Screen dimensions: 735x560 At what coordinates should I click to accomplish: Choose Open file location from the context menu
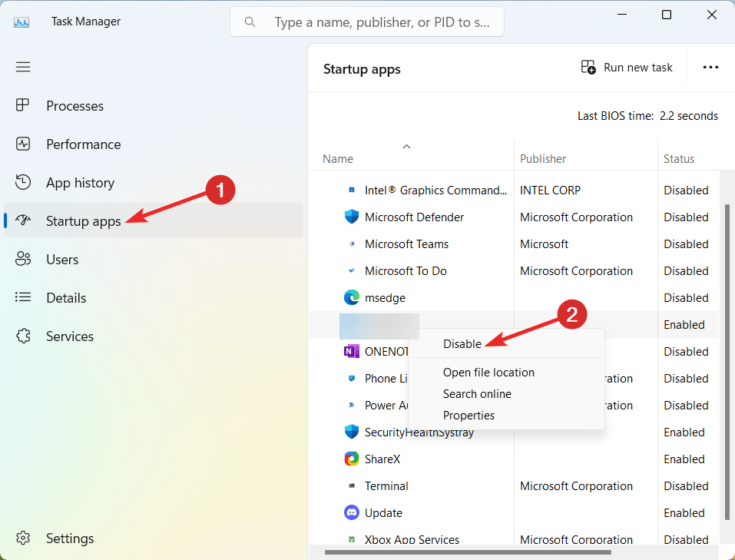click(488, 372)
